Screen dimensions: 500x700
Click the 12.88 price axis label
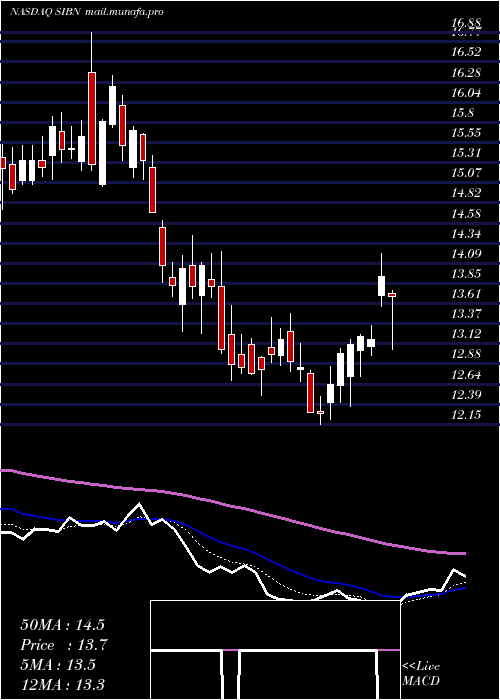point(466,354)
